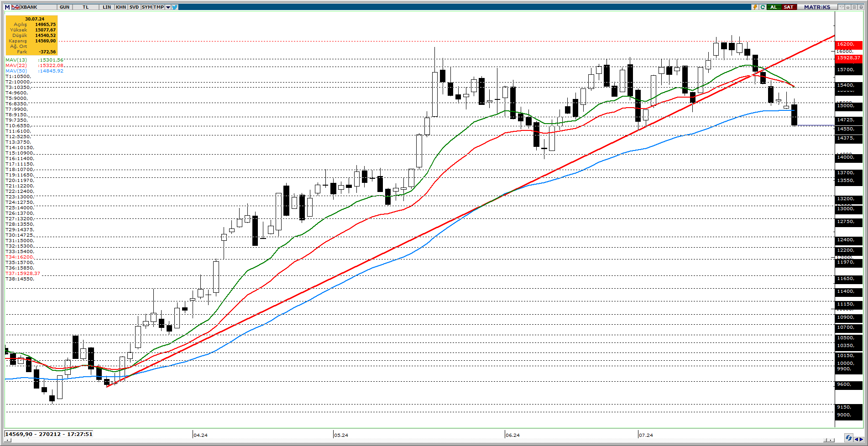Viewport: 868px width, 446px height.
Task: Toggle the LIN scale mode
Action: (107, 7)
